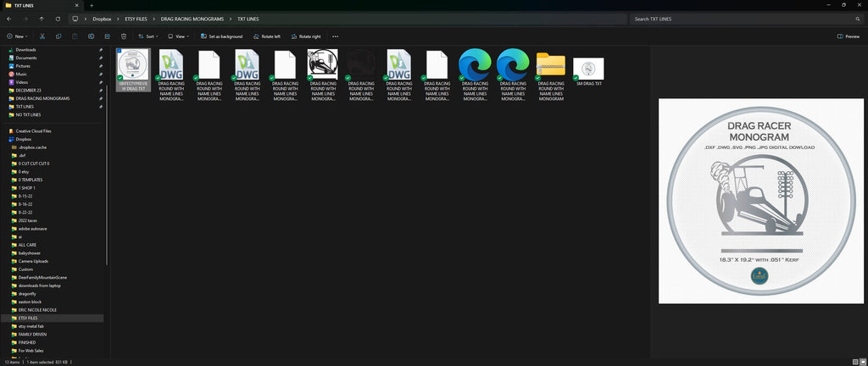Go up one folder level with Up arrow
This screenshot has height=366, width=868.
[42, 19]
